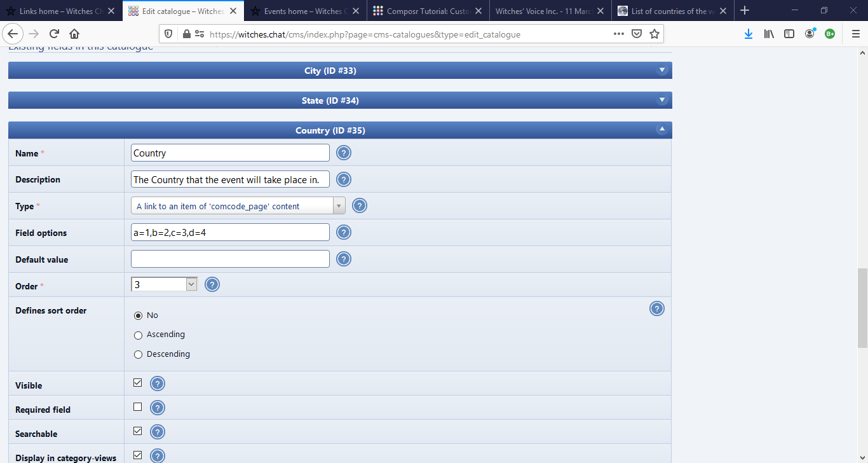The height and width of the screenshot is (463, 868).
Task: Open the Firefox hamburger menu
Action: [855, 34]
